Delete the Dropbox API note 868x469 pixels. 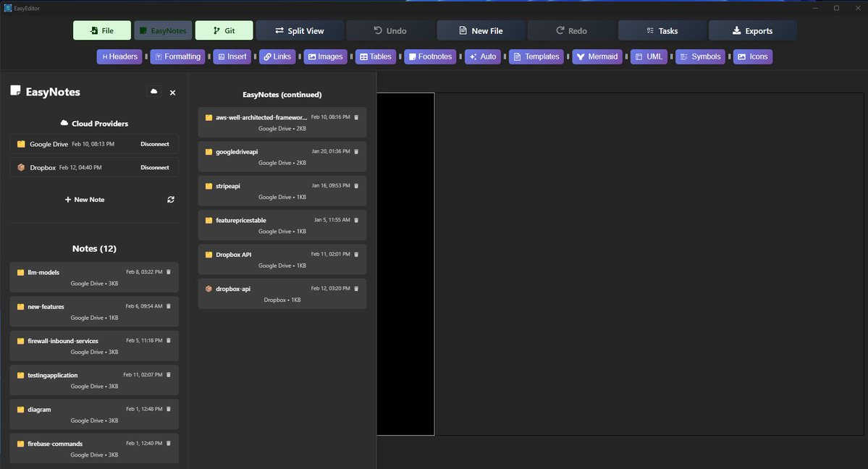(356, 255)
